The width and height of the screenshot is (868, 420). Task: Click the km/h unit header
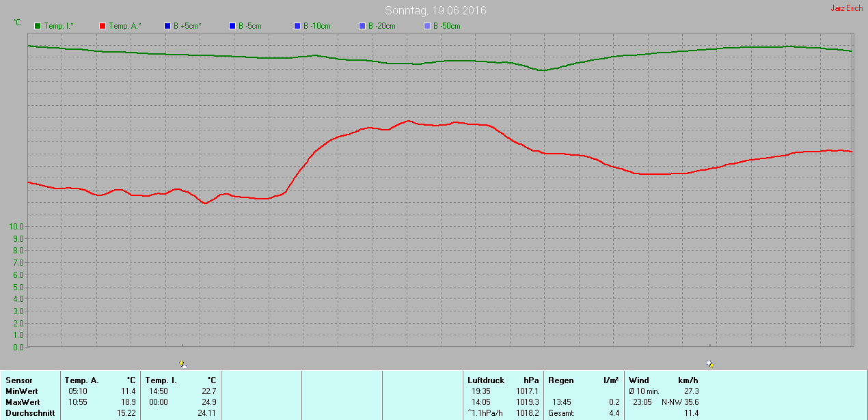688,380
